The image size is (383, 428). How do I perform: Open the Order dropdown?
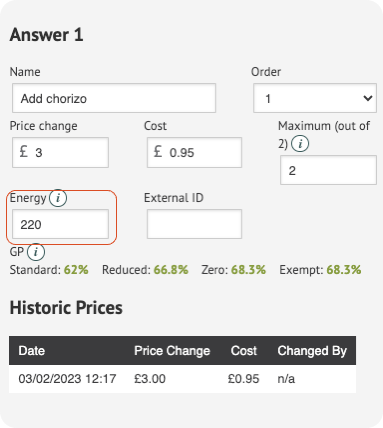point(315,98)
